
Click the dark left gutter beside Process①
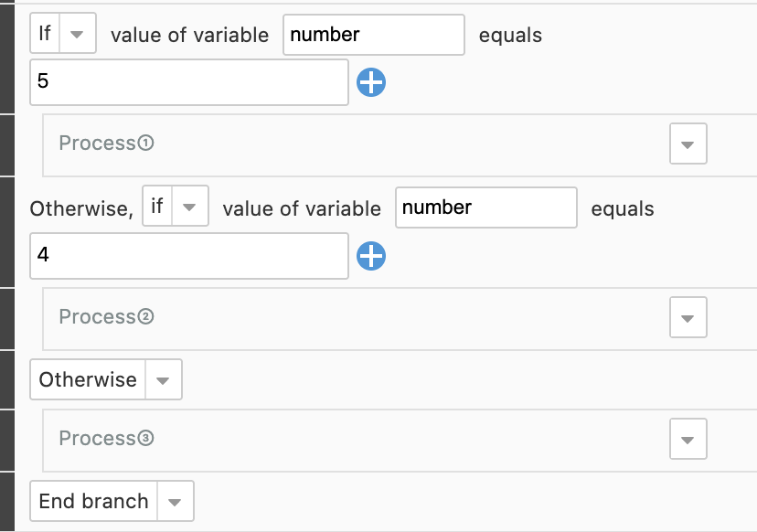7,145
